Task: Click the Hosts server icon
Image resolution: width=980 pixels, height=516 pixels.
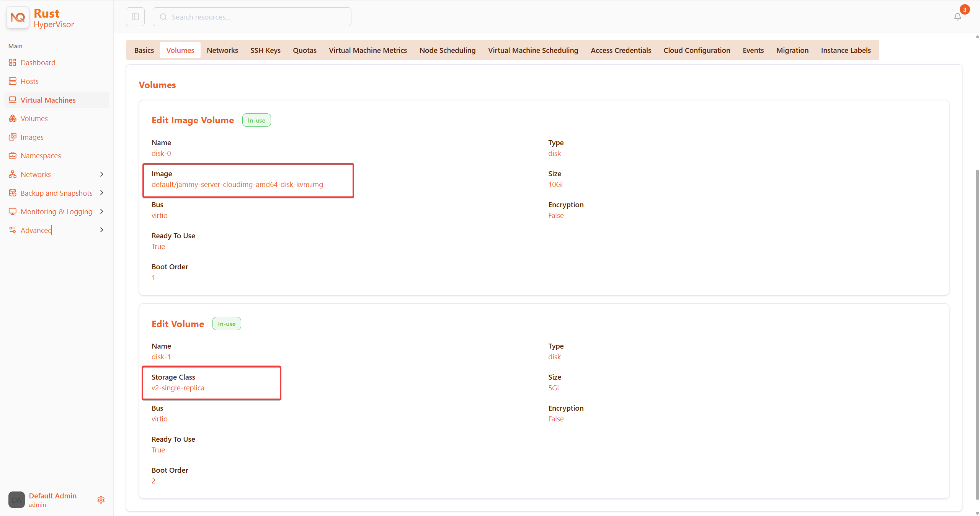Action: point(13,81)
